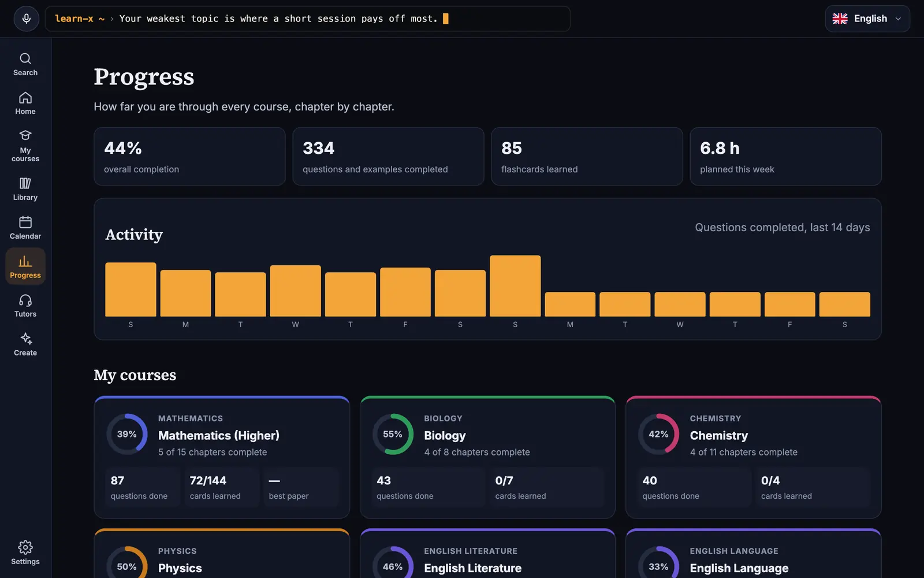
Task: Click the tallest bar in Activity chart
Action: click(515, 286)
